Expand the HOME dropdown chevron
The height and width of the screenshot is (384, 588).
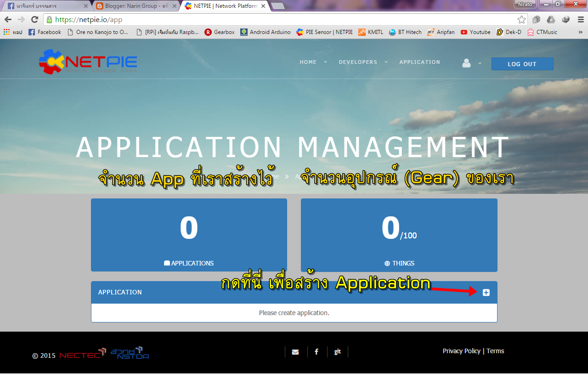pos(326,62)
